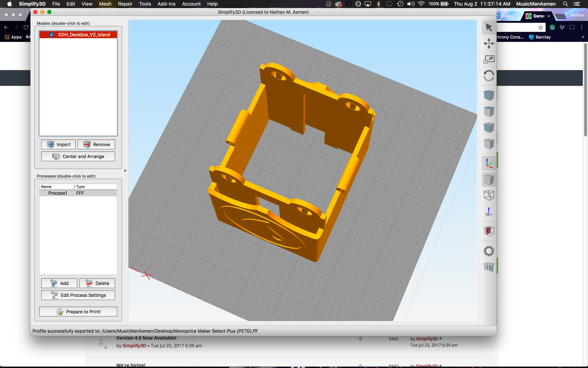
Task: Add a new process
Action: (x=59, y=283)
